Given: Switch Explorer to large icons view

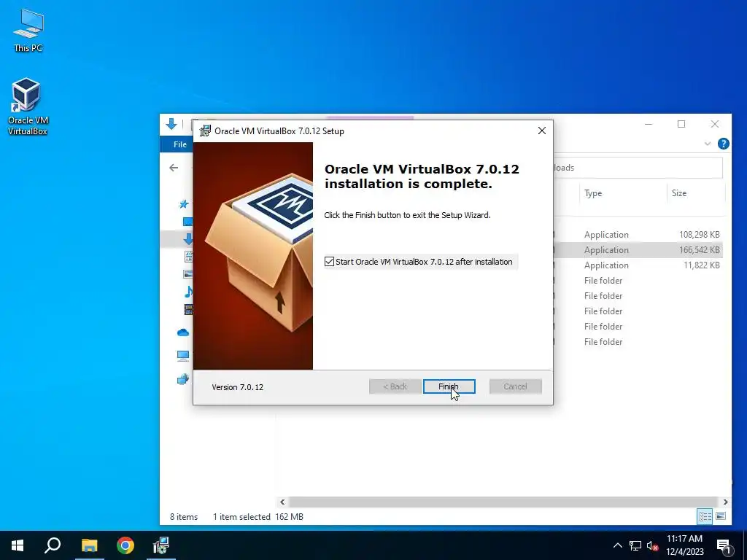Looking at the screenshot, I should (721, 516).
